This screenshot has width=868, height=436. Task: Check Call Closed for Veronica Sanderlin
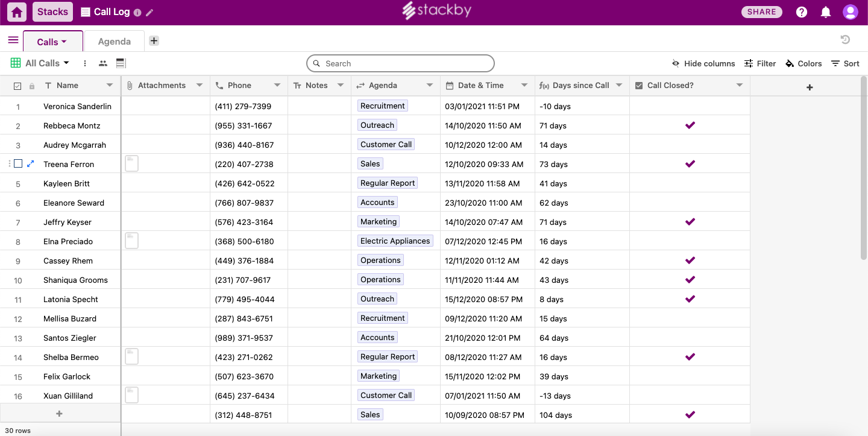(x=690, y=106)
